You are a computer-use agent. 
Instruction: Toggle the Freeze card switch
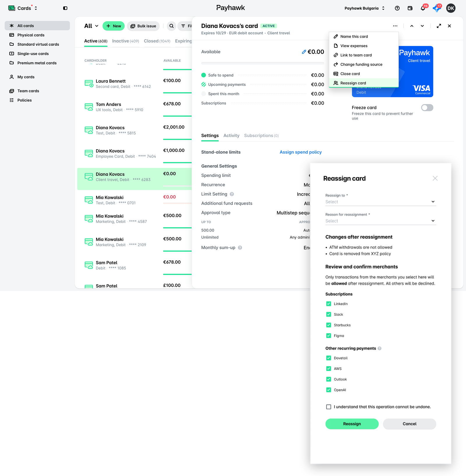coord(427,108)
